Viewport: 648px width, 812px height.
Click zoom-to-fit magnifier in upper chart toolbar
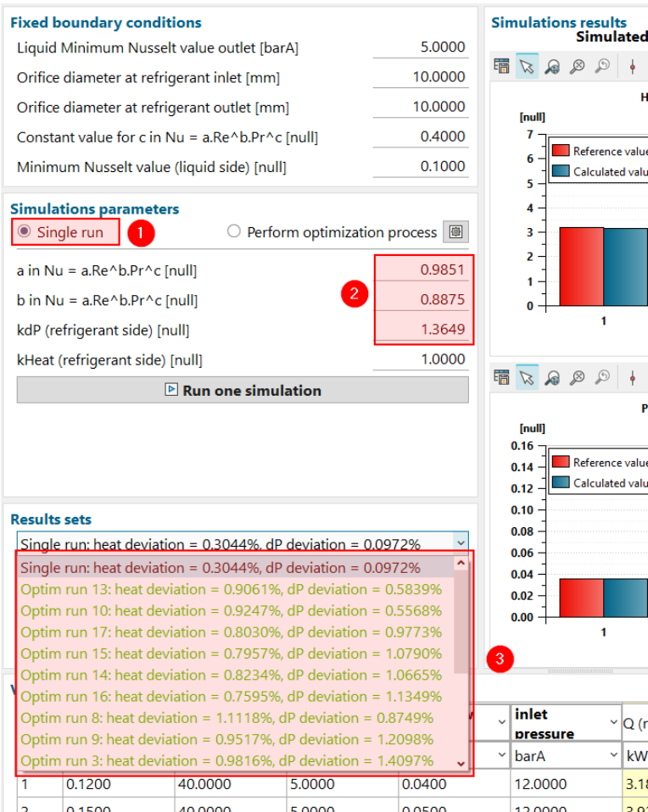click(x=577, y=67)
